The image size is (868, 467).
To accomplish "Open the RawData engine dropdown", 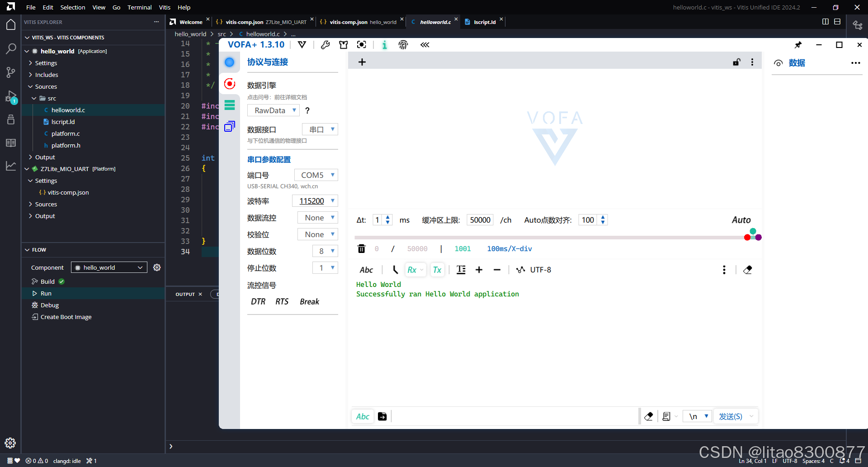I will [273, 110].
